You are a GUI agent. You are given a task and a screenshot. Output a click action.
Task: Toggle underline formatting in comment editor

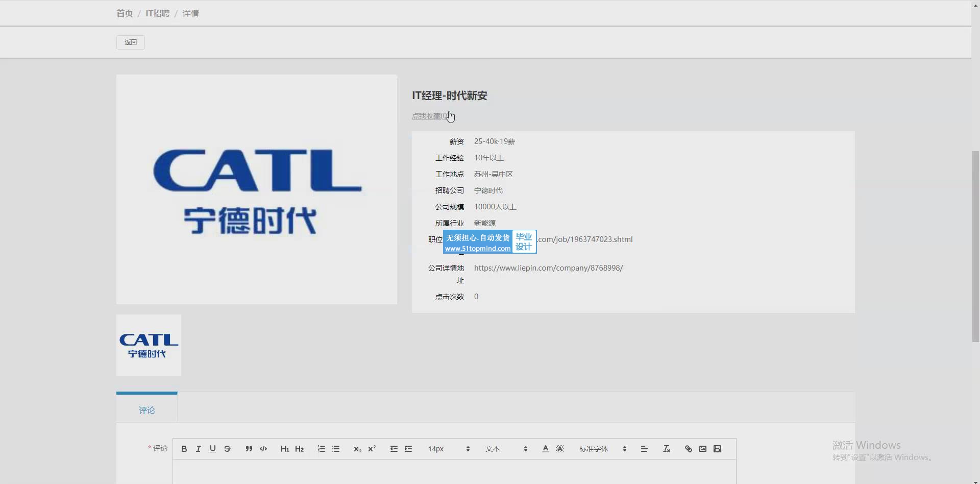pos(213,449)
